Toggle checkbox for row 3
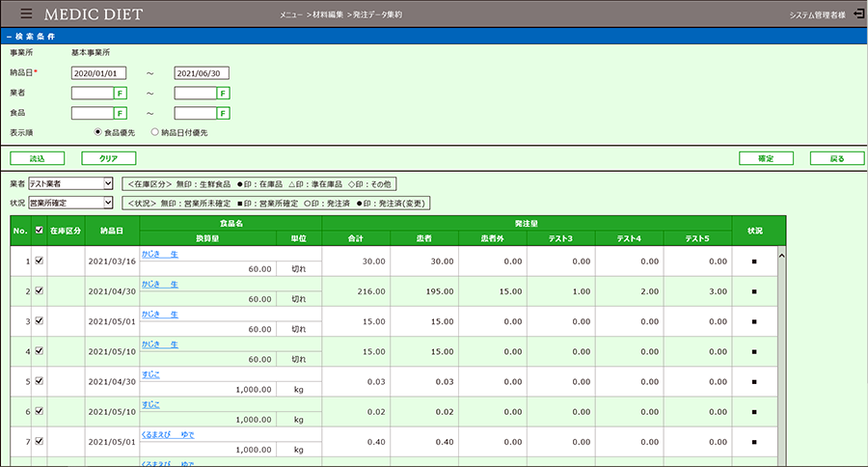Image resolution: width=868 pixels, height=467 pixels. (39, 320)
